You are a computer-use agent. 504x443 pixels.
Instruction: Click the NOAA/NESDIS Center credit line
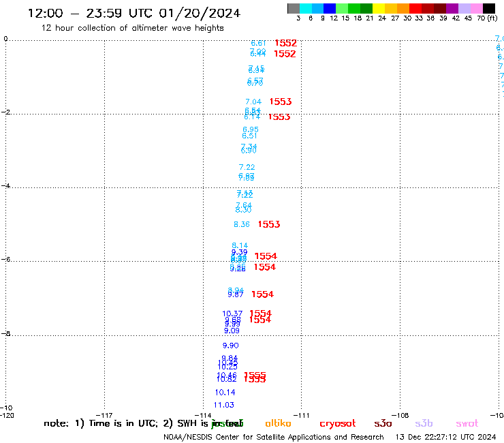click(x=274, y=437)
